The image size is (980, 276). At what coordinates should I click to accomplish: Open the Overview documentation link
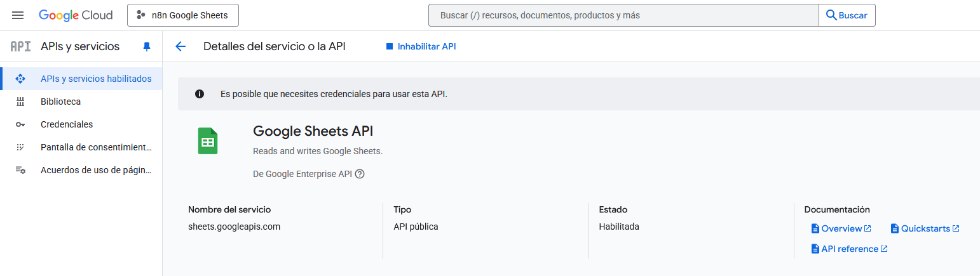[841, 228]
